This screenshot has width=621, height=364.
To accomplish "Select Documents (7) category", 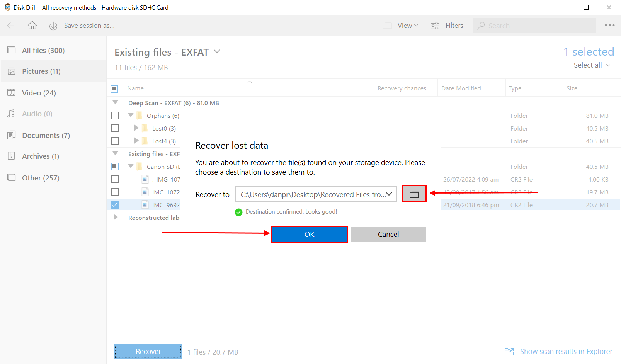I will click(53, 135).
